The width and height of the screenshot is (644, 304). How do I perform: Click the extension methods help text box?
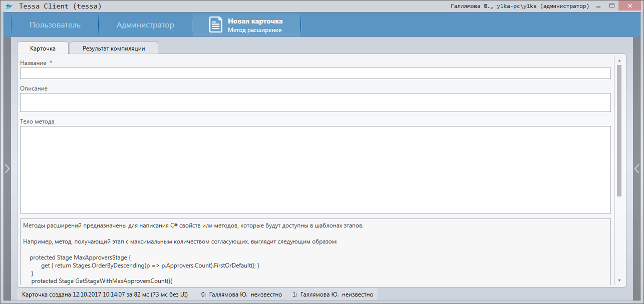point(315,250)
